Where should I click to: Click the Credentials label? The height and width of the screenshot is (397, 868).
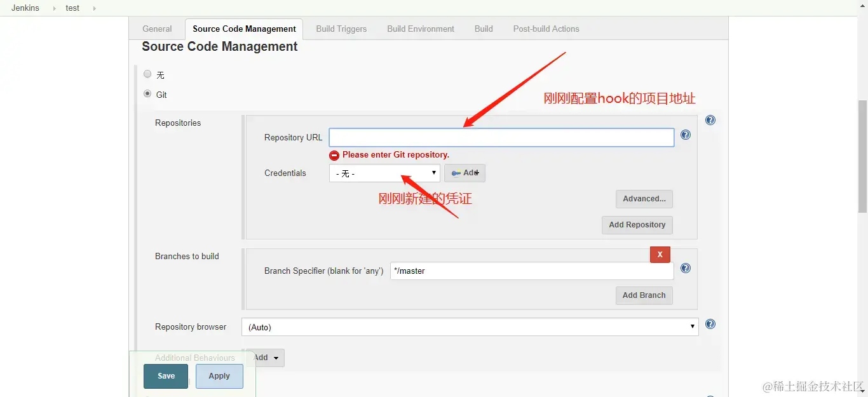click(285, 173)
